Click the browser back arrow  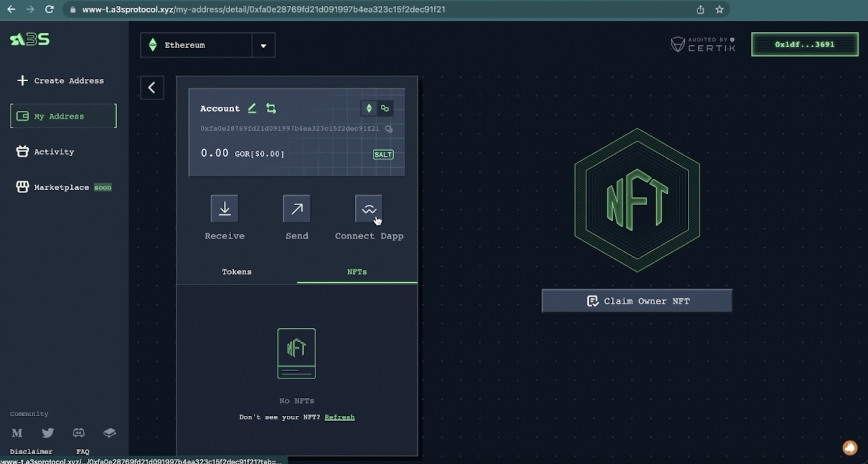[x=11, y=9]
